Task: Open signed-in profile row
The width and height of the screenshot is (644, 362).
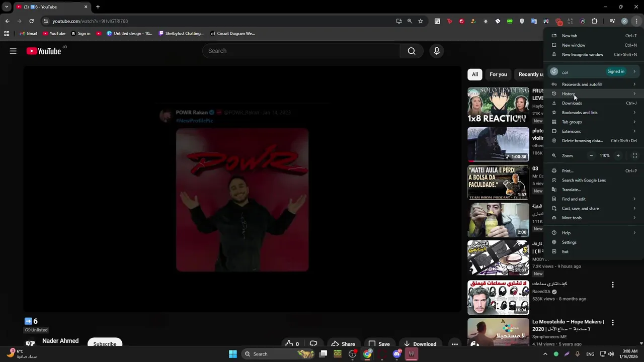Action: coord(594,71)
